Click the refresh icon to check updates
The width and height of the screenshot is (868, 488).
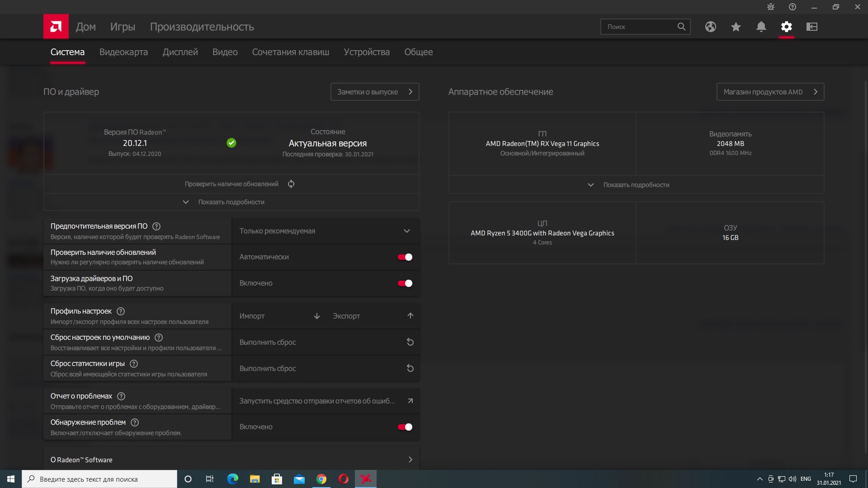pyautogui.click(x=291, y=184)
